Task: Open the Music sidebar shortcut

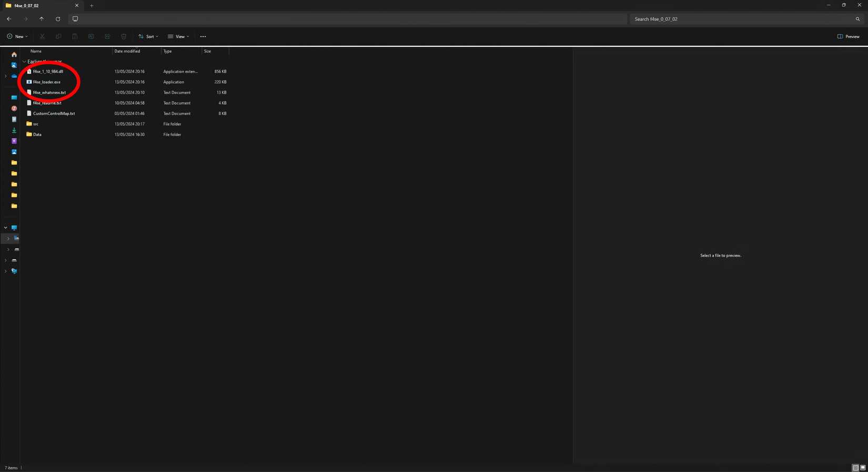Action: [x=14, y=109]
